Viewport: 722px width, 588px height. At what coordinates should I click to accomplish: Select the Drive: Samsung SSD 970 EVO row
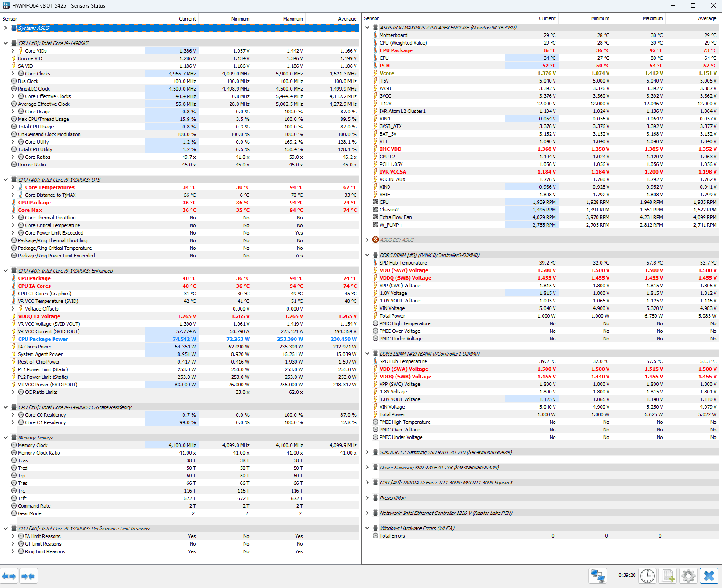[x=542, y=468]
